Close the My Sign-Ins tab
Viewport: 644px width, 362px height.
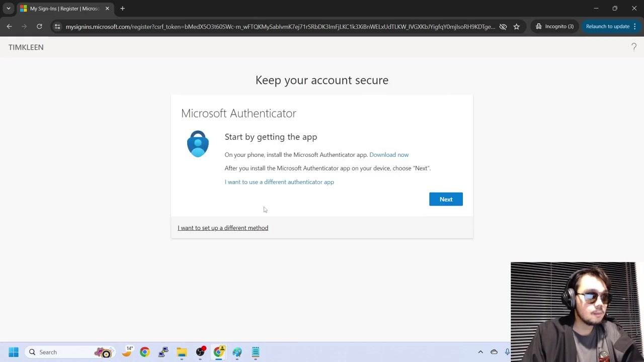coord(107,9)
